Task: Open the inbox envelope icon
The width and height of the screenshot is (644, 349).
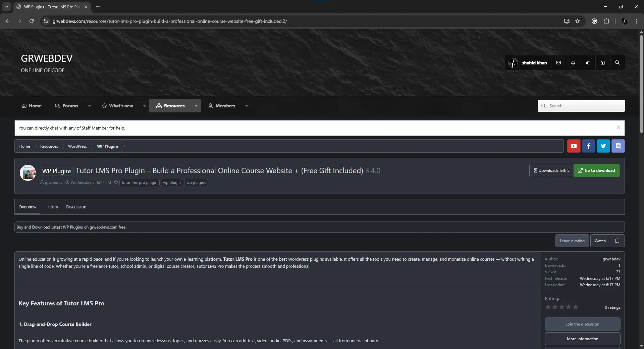Action: [x=558, y=63]
